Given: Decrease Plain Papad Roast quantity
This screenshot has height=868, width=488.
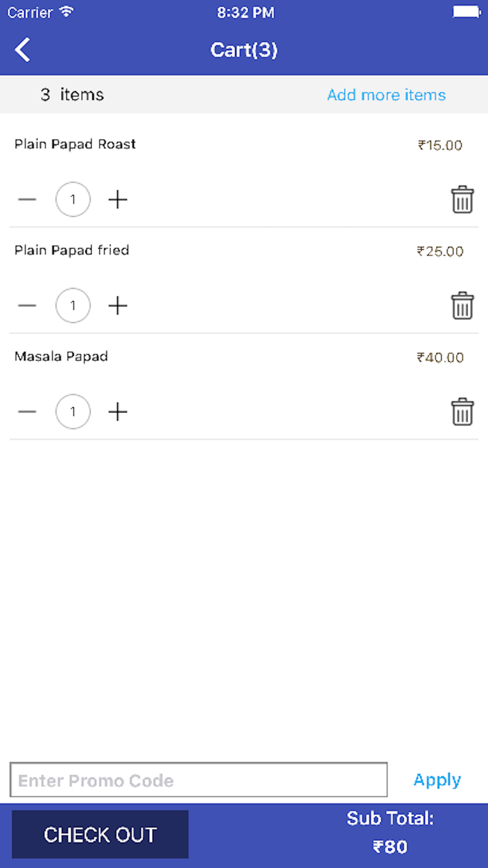Looking at the screenshot, I should [27, 200].
